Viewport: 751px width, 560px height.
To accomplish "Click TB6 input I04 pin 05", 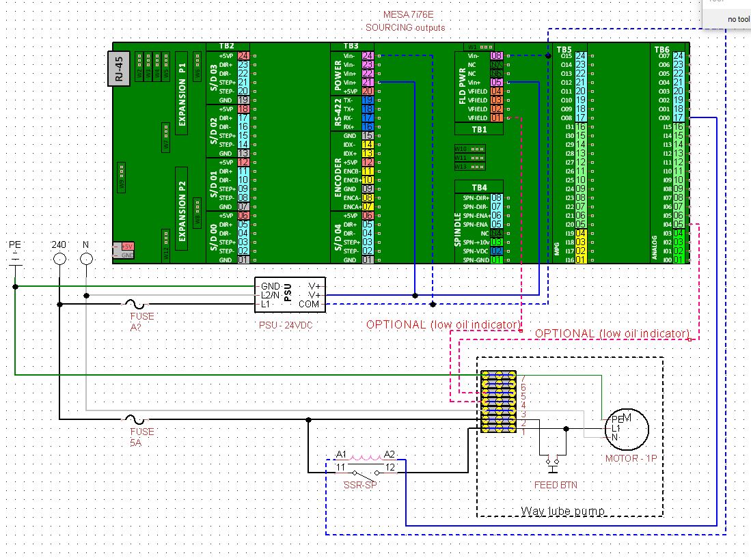I will [x=678, y=225].
